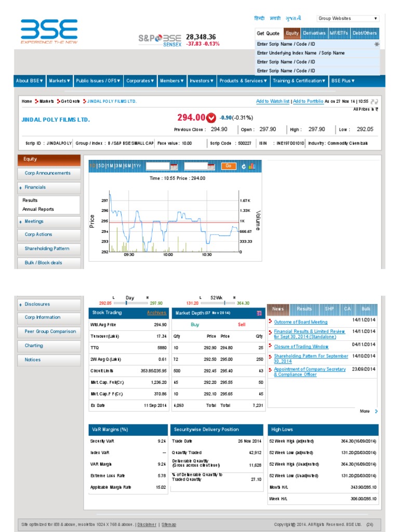Select the MF/ETFs quote tab
The width and height of the screenshot is (399, 532).
pyautogui.click(x=339, y=33)
